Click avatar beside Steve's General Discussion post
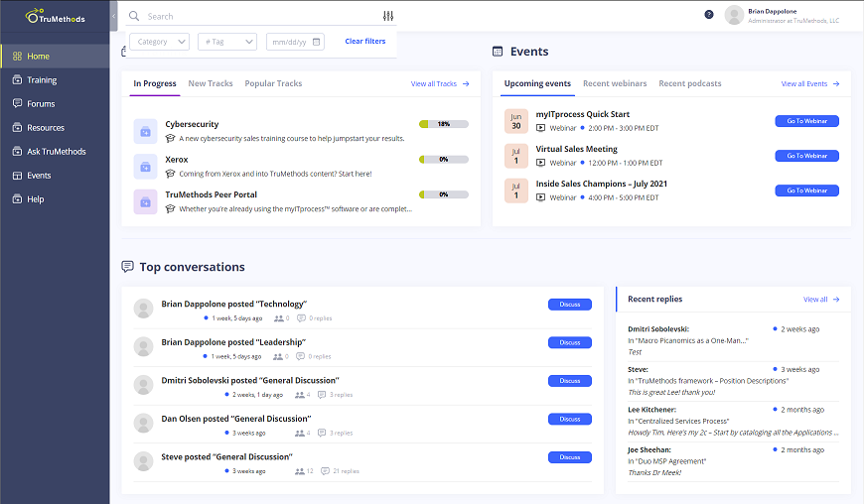This screenshot has height=504, width=864. pos(143,461)
